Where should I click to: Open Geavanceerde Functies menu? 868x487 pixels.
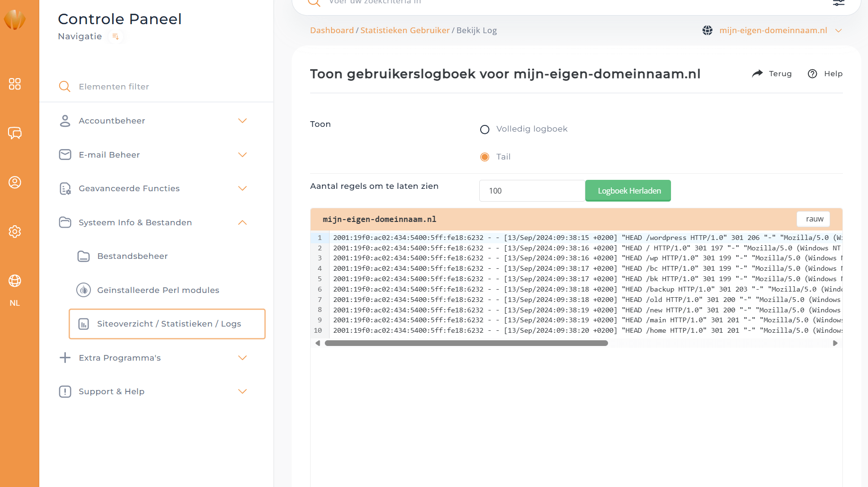[129, 188]
